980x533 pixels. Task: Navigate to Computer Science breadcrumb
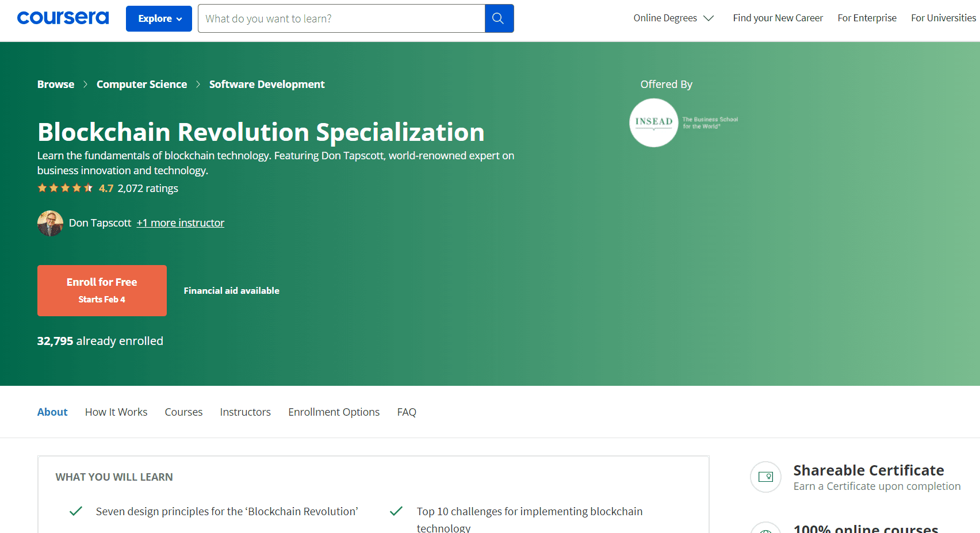(x=141, y=85)
